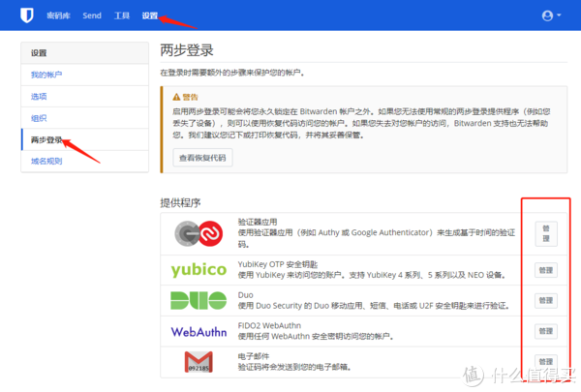Manage the YubiKey OTP provider

[x=546, y=270]
